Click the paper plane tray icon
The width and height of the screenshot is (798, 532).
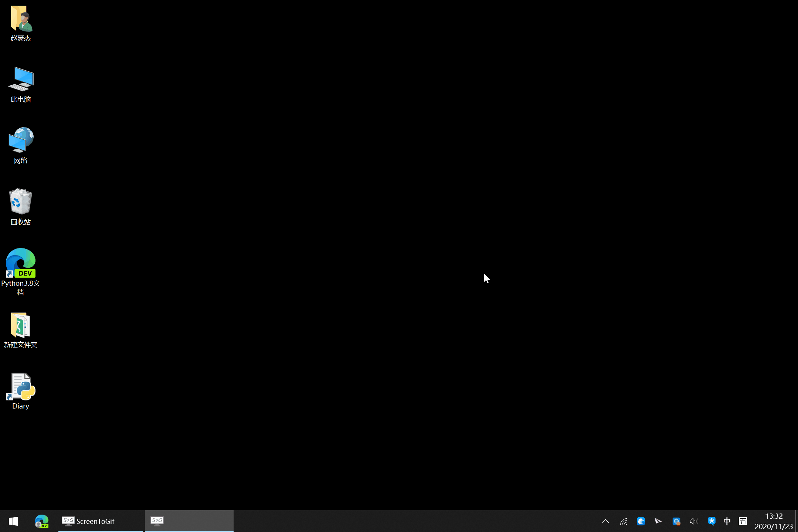point(658,521)
